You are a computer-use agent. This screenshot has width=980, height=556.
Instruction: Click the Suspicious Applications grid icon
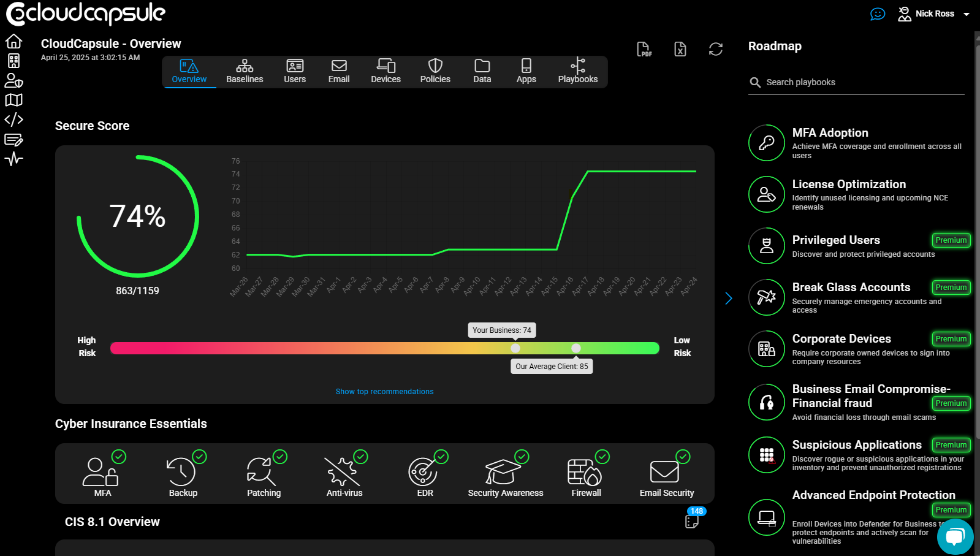point(767,455)
